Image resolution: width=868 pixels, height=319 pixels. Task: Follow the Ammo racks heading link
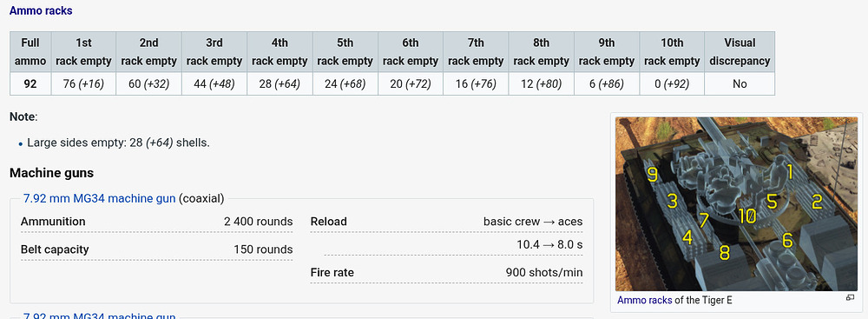(x=41, y=10)
